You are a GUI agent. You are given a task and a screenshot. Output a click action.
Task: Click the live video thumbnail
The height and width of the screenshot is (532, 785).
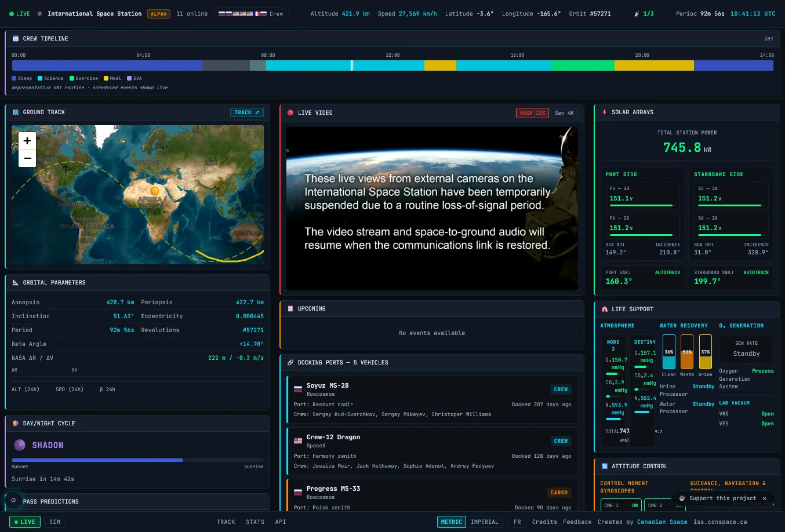[432, 208]
